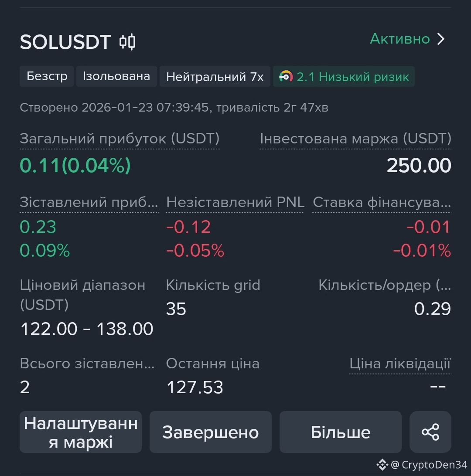This screenshot has width=471, height=476.
Task: Click the Binance logo watermark
Action: click(x=382, y=465)
